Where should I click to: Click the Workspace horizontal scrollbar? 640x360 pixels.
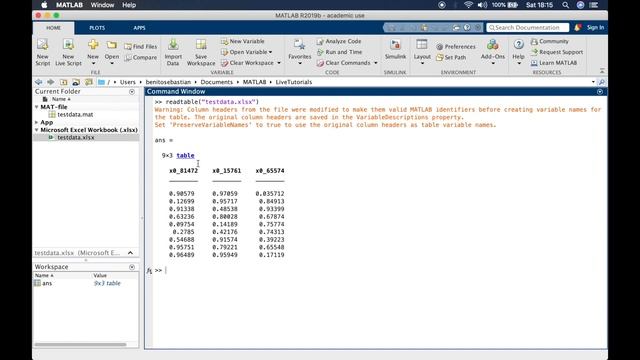point(80,344)
